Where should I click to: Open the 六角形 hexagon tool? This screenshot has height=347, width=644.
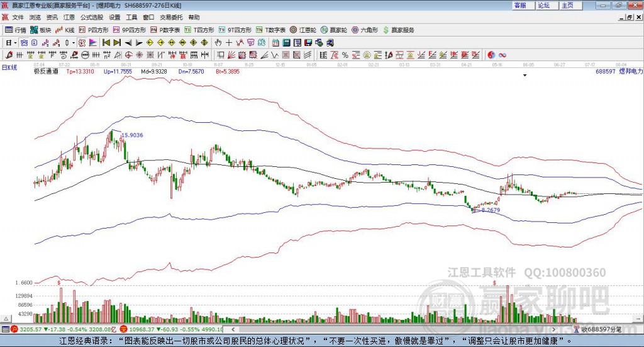(365, 30)
